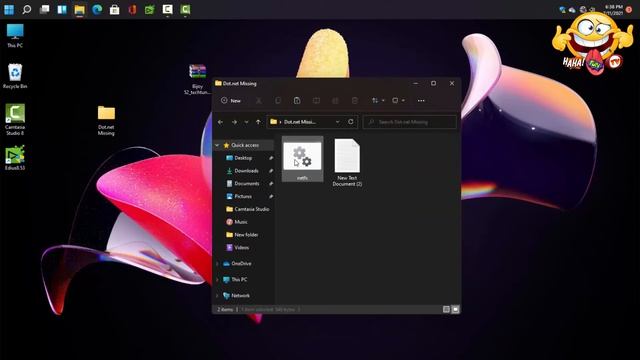Switch to details view in status bar

(x=446, y=309)
